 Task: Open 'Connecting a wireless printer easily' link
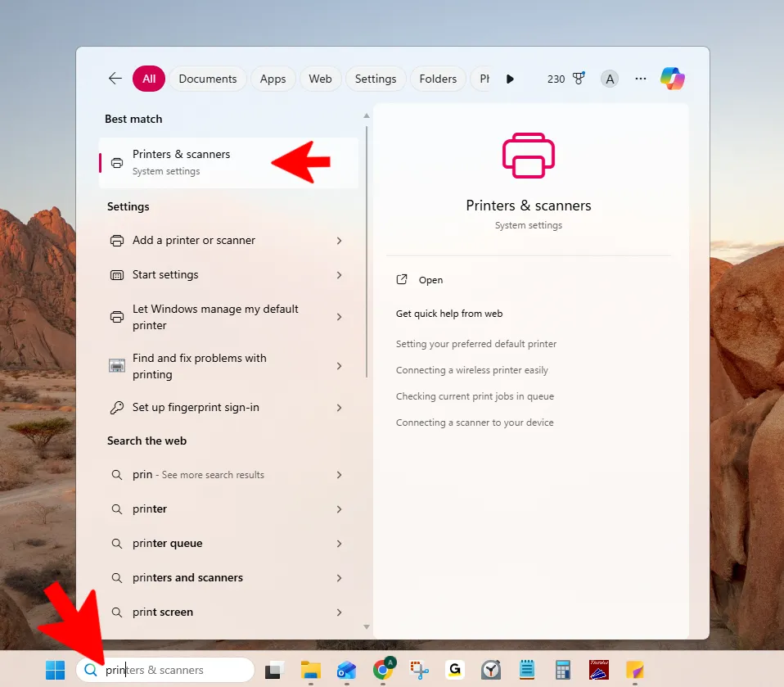click(472, 370)
